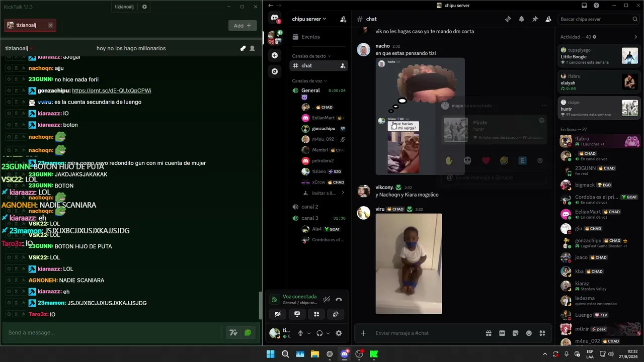Show pinned messages in Discord
Image resolution: width=644 pixels, height=362 pixels.
(x=535, y=19)
